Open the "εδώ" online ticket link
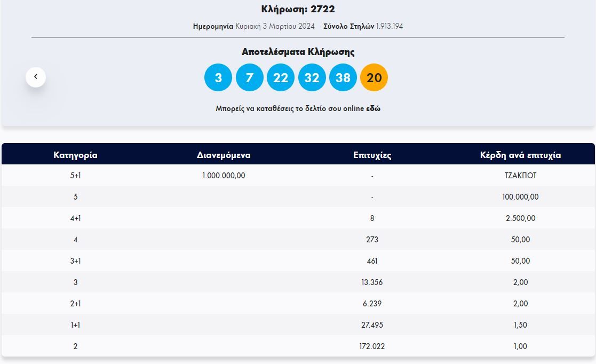 (x=373, y=108)
